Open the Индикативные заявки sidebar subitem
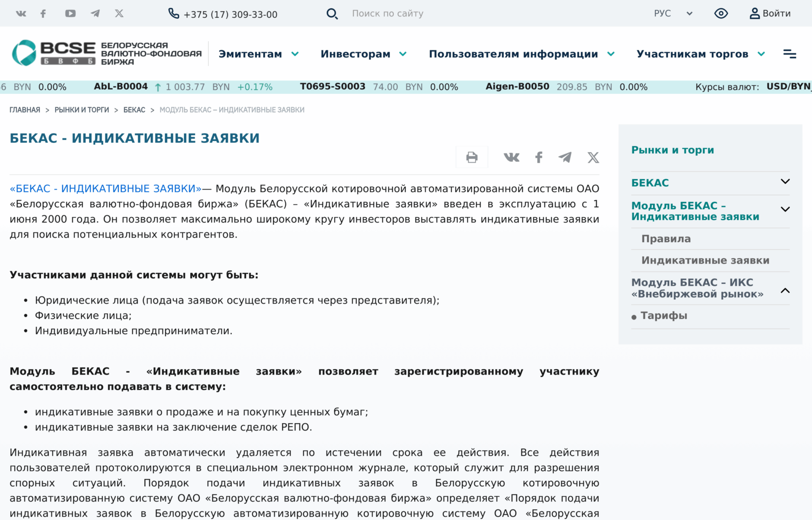Image resolution: width=812 pixels, height=520 pixels. 705,260
